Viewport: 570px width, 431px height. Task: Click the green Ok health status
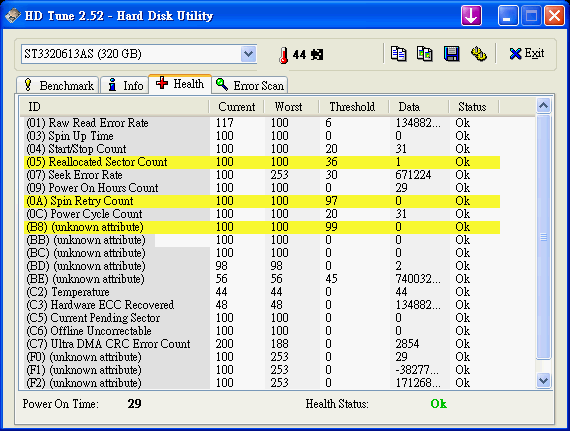pyautogui.click(x=438, y=404)
